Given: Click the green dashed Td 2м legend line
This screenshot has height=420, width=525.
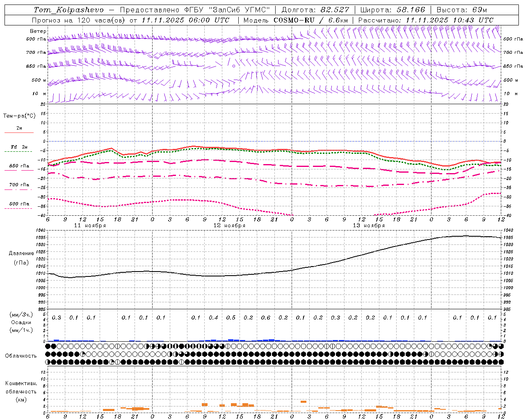Looking at the screenshot, I should tap(18, 151).
